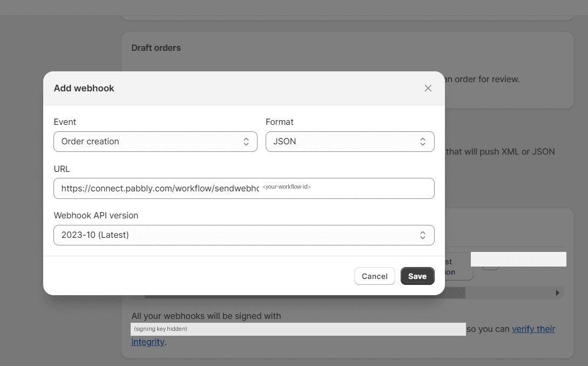Click the 'Webhook API version' label
The height and width of the screenshot is (366, 588).
click(96, 216)
